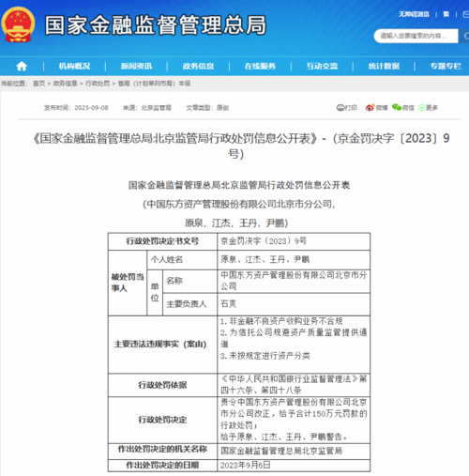The height and width of the screenshot is (476, 469).
Task: Click violation item 1. 非金融不良资产收购业务不合规
Action: 281,321
